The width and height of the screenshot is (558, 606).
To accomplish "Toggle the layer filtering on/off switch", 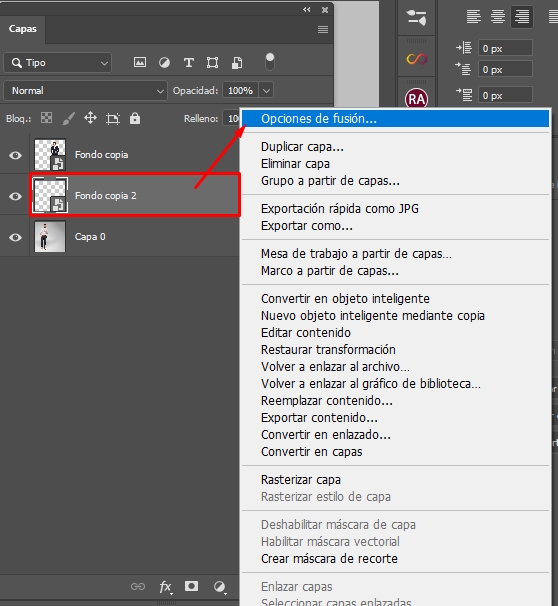I will tap(270, 62).
